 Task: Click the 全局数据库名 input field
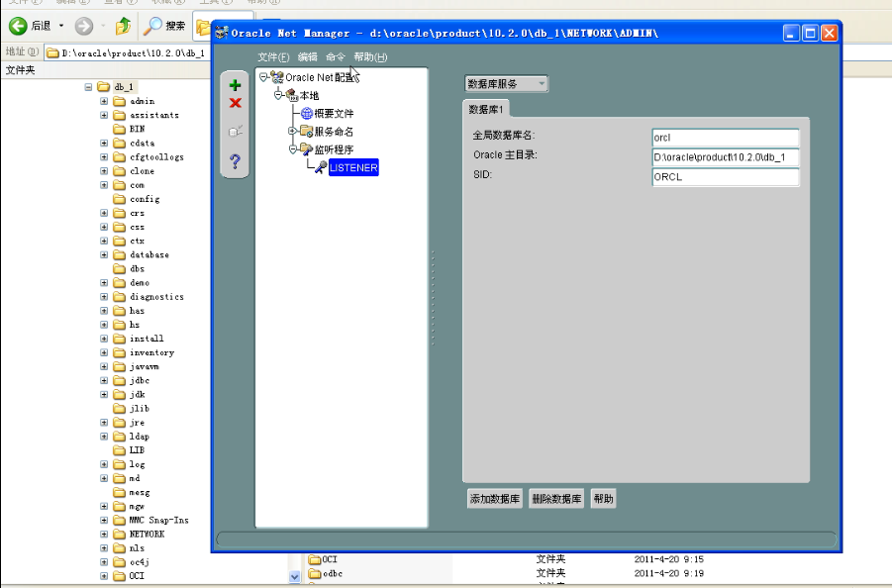tap(726, 138)
